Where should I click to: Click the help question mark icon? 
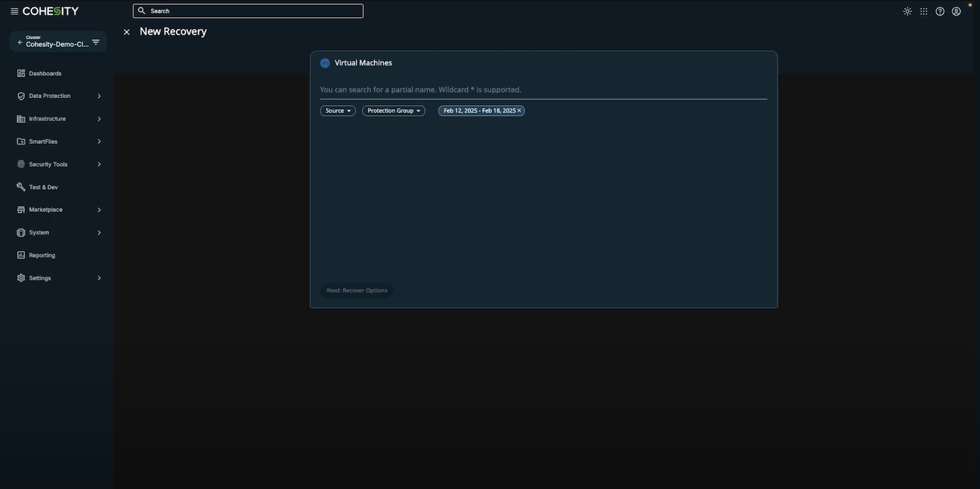[940, 11]
